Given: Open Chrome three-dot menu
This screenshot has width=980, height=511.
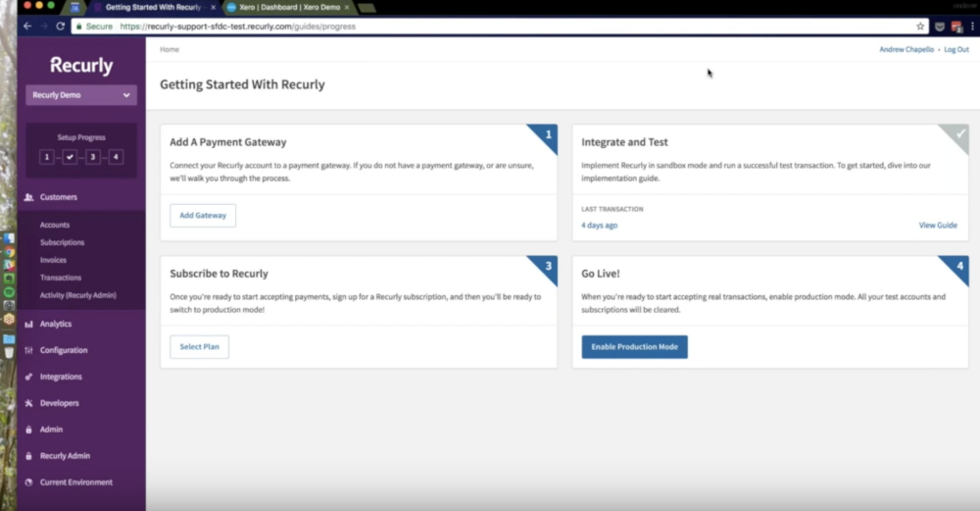Looking at the screenshot, I should [972, 26].
